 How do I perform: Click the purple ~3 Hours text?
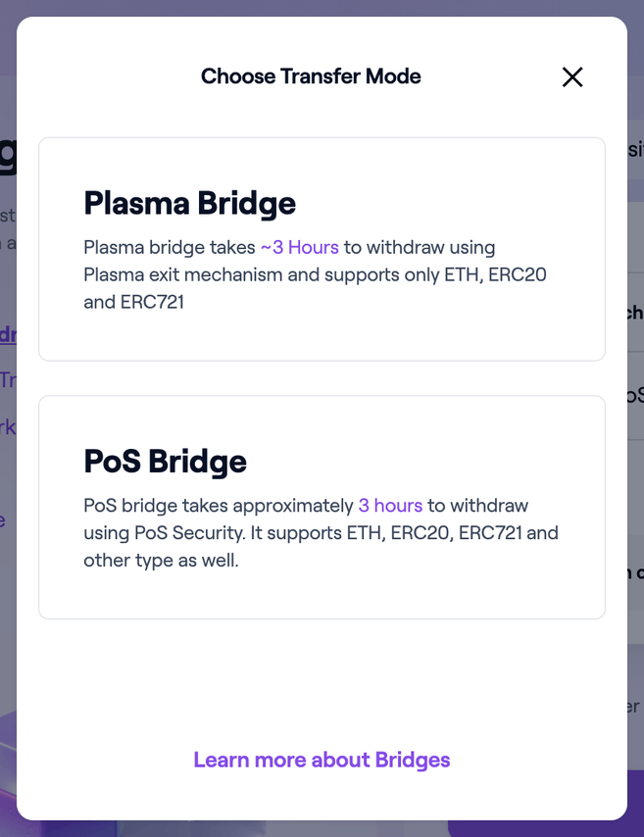click(x=300, y=247)
